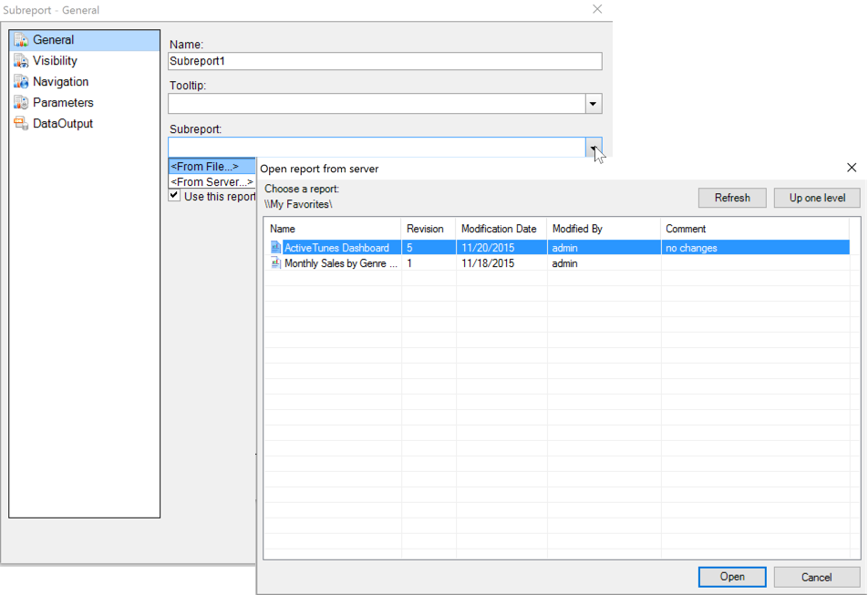Click the Monthly Sales by Genre report icon
868x595 pixels.
point(275,263)
